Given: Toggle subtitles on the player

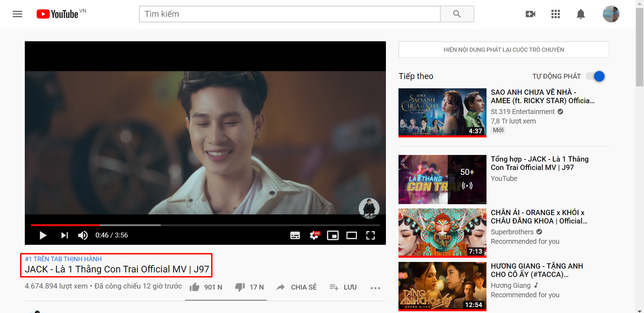Looking at the screenshot, I should 295,235.
